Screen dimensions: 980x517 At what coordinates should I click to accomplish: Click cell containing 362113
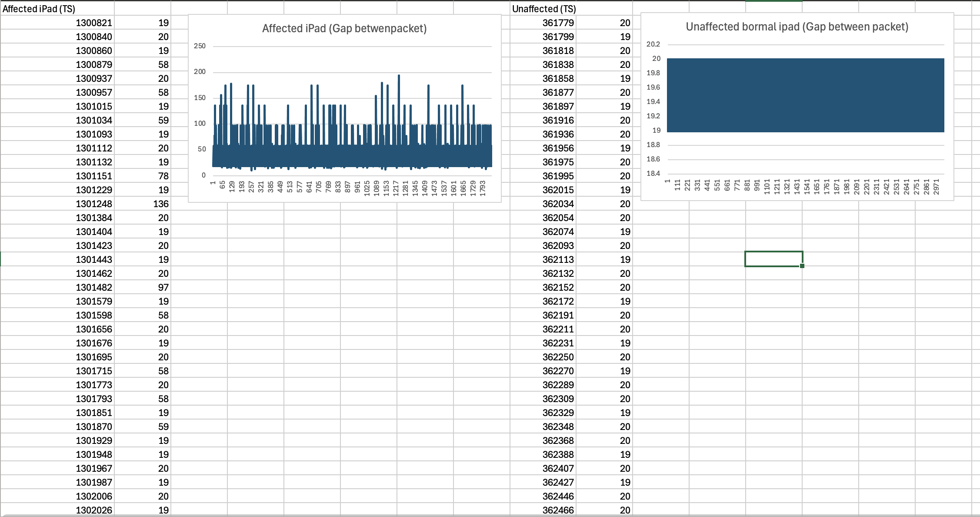558,259
